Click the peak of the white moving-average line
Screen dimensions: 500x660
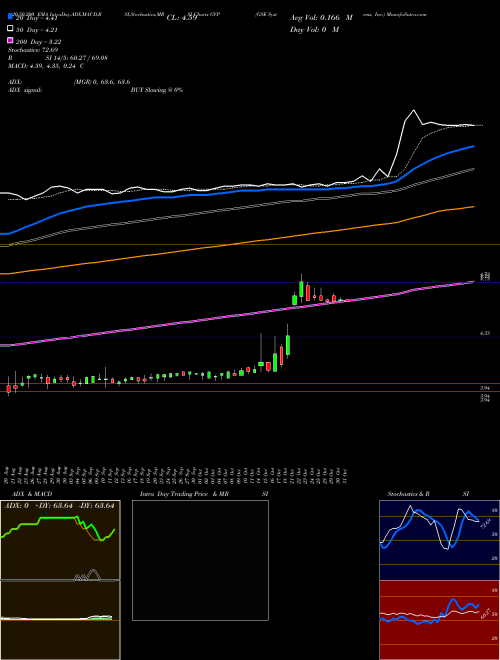point(414,110)
